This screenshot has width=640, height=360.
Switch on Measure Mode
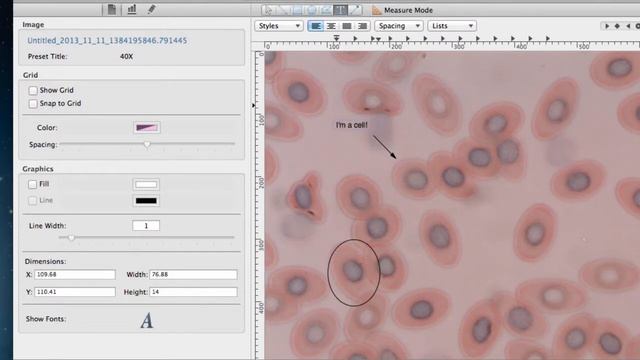(x=408, y=10)
